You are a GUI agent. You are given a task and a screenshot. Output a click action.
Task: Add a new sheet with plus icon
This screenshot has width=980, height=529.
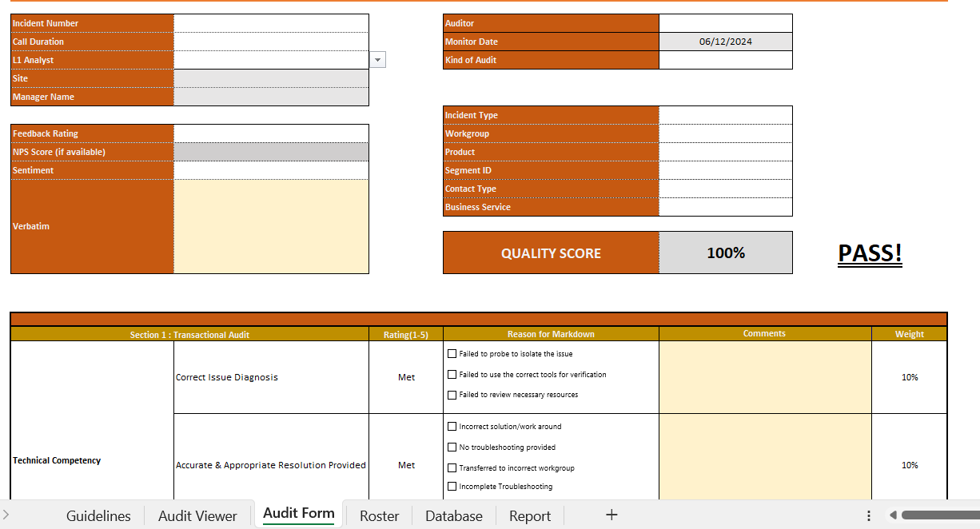coord(612,515)
